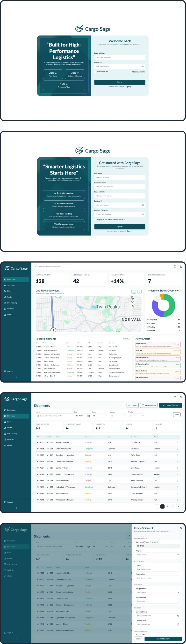The image size is (186, 644).
Task: Open Status filter dropdown on Shipments screen
Action: click(x=100, y=416)
